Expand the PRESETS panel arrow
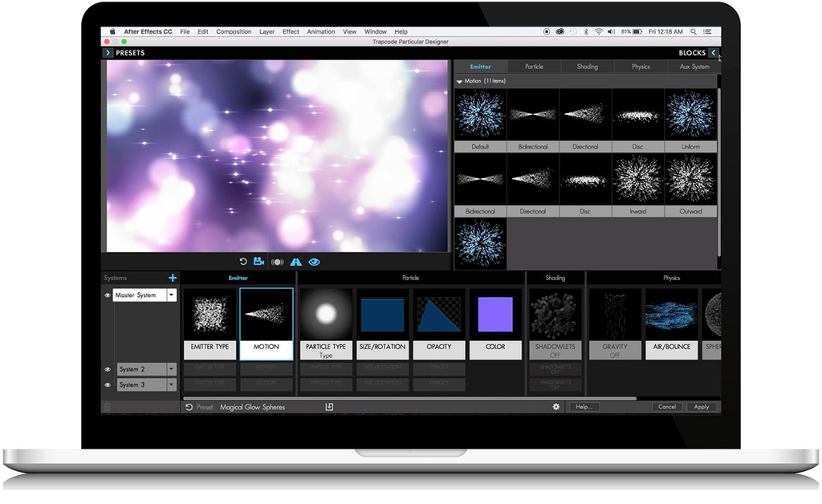This screenshot has width=822, height=504. pos(108,53)
